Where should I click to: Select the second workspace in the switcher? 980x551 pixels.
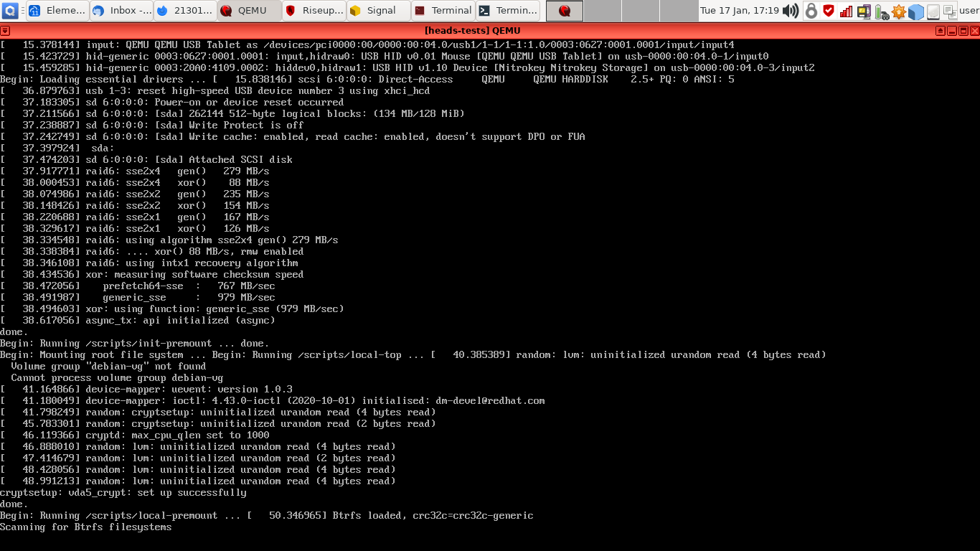pos(603,10)
